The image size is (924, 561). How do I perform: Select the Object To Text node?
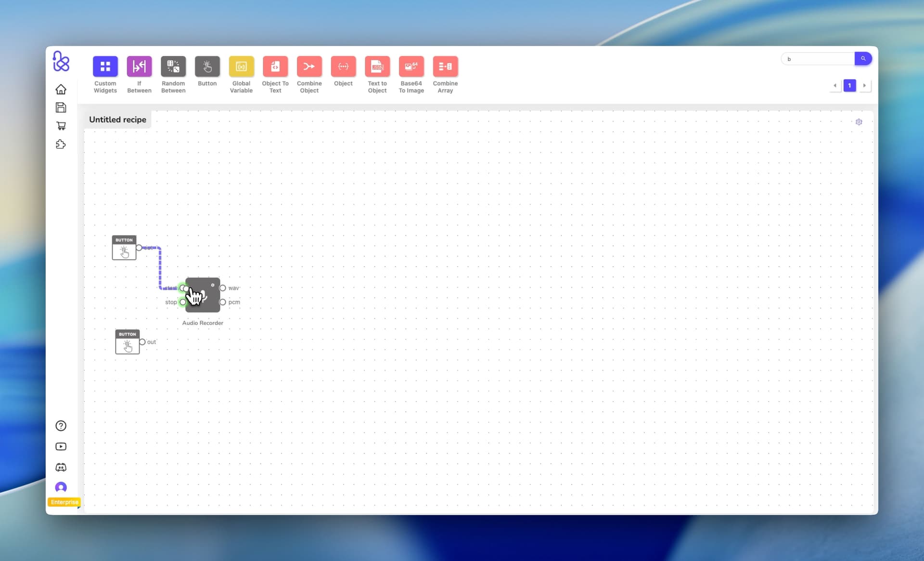pyautogui.click(x=275, y=66)
